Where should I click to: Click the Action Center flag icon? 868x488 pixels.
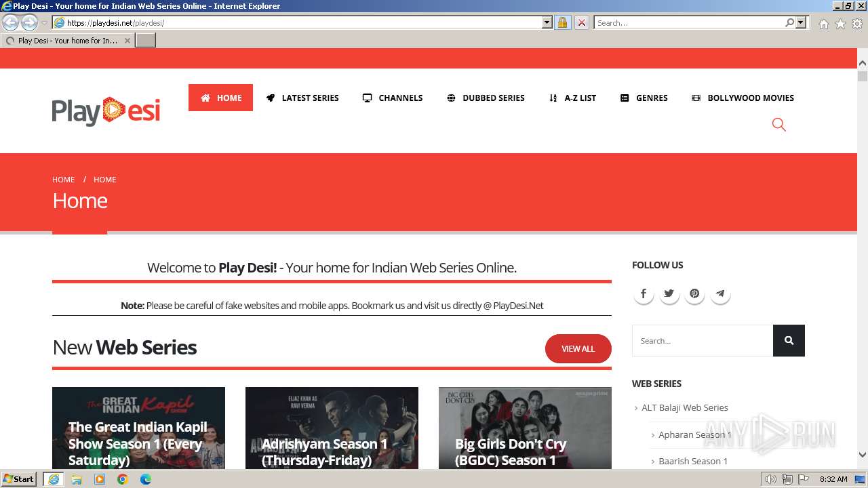(804, 479)
